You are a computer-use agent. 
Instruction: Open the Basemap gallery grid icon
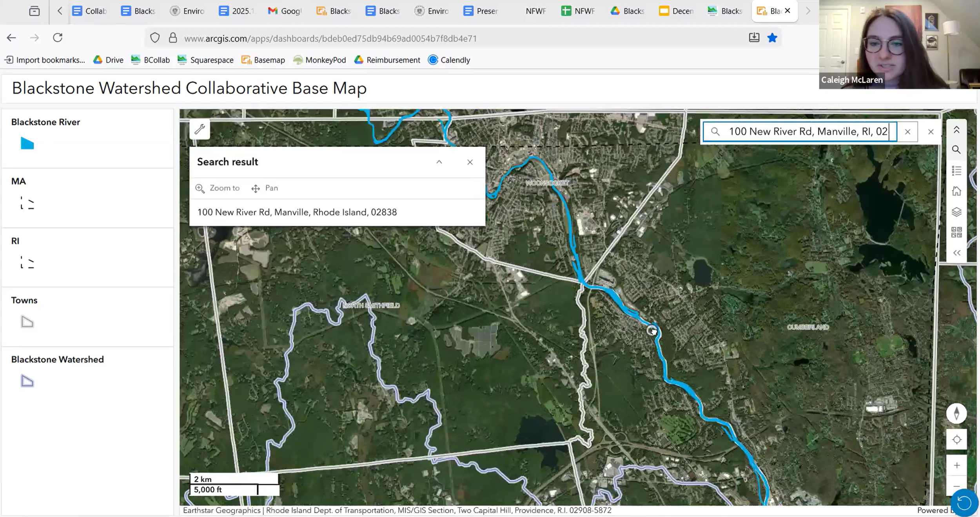point(956,232)
